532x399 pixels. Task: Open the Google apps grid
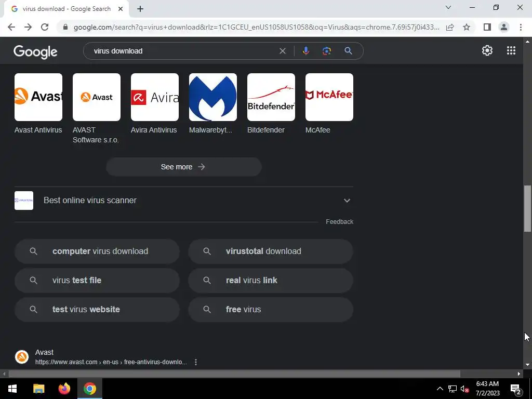click(511, 50)
